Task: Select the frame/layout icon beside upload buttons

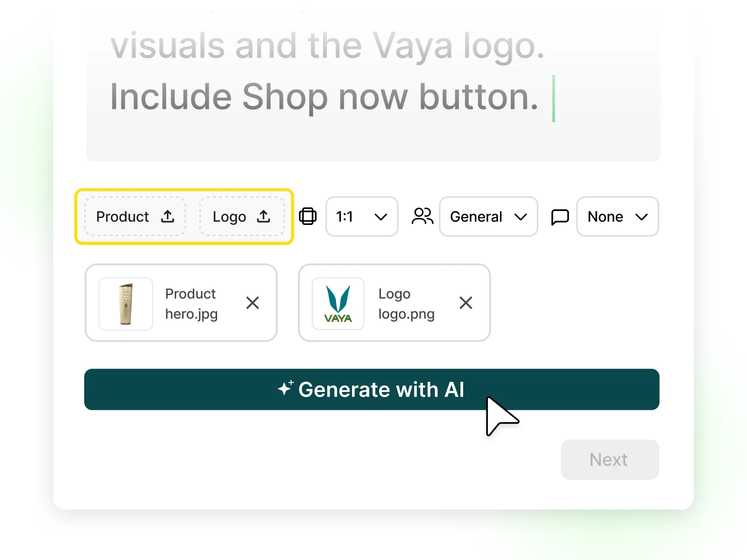Action: pos(308,217)
